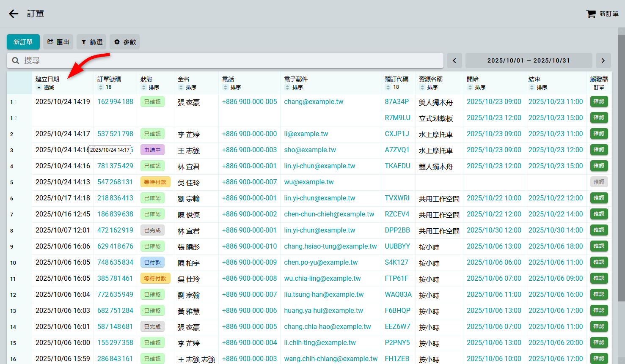Open the Export (匯出) option
This screenshot has height=364, width=625.
58,42
